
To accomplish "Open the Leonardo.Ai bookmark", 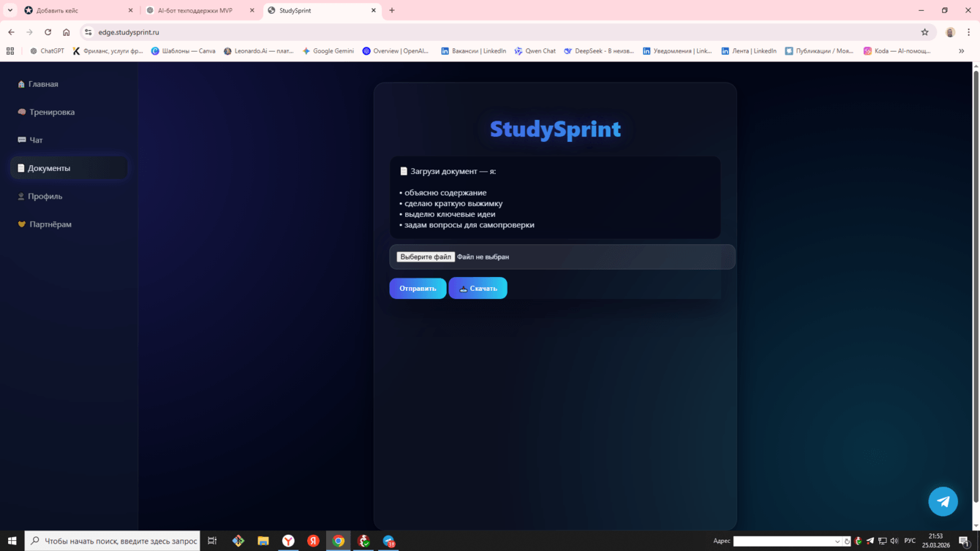I will point(259,51).
